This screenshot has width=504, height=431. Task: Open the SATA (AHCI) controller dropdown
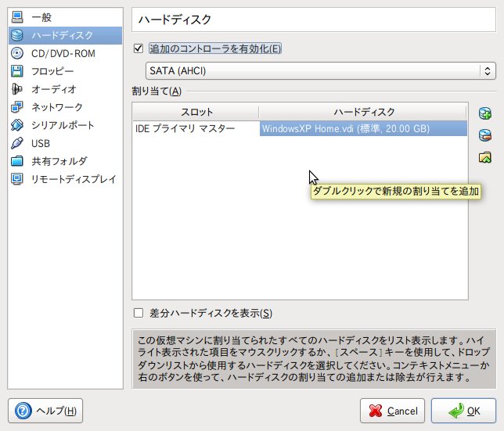pos(320,70)
